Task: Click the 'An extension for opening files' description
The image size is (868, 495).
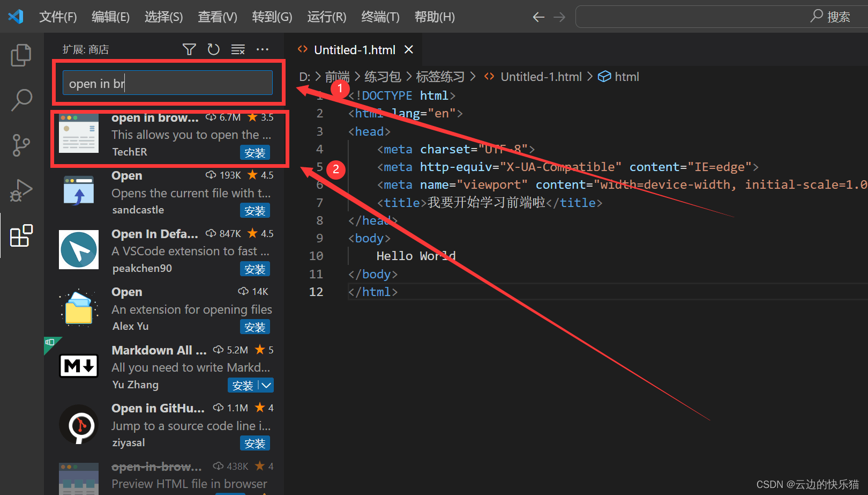Action: (192, 309)
